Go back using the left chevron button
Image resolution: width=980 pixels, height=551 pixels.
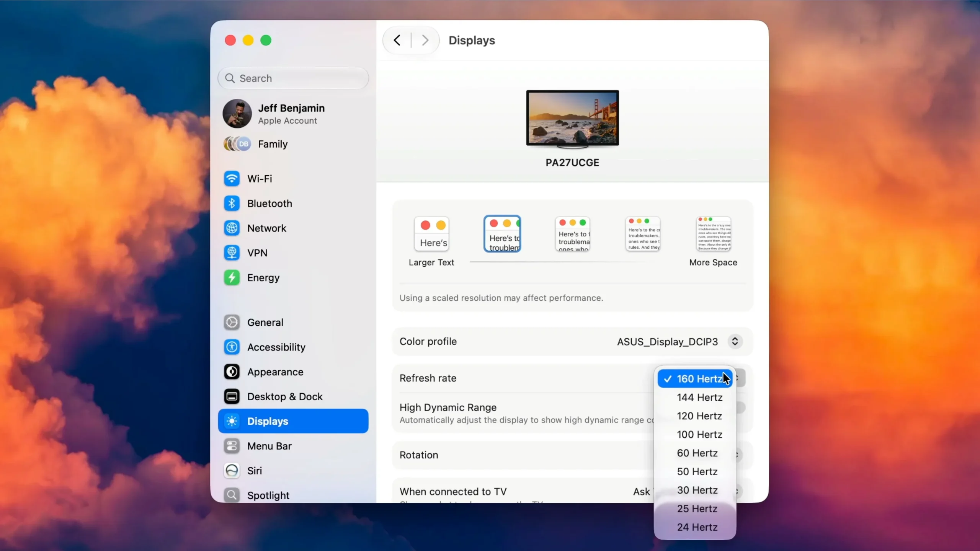point(397,40)
